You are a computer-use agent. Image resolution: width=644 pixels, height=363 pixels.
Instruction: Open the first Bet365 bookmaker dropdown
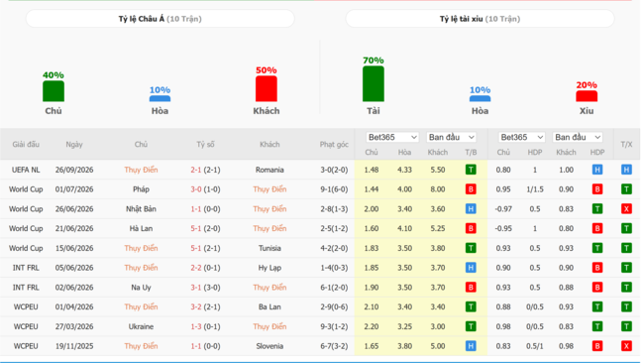[392, 137]
